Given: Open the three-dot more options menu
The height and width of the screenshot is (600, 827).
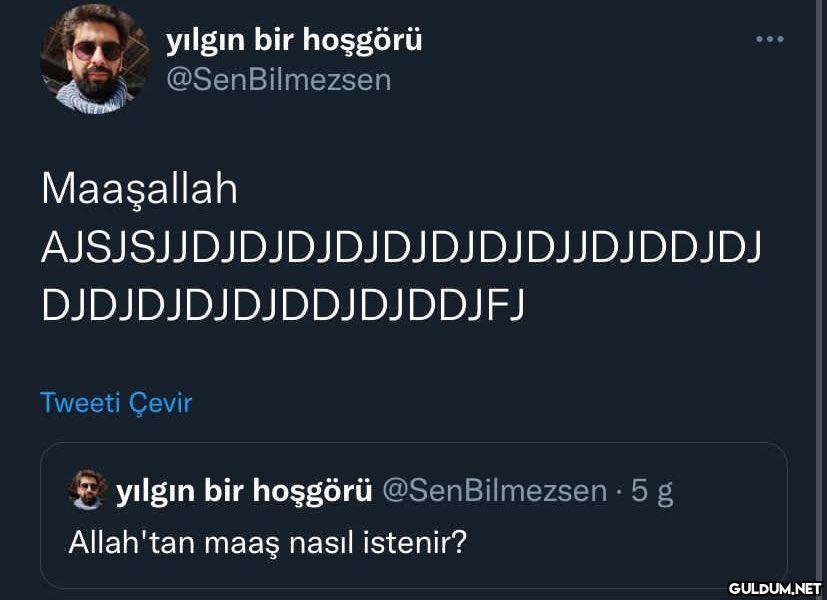Looking at the screenshot, I should coord(769,39).
